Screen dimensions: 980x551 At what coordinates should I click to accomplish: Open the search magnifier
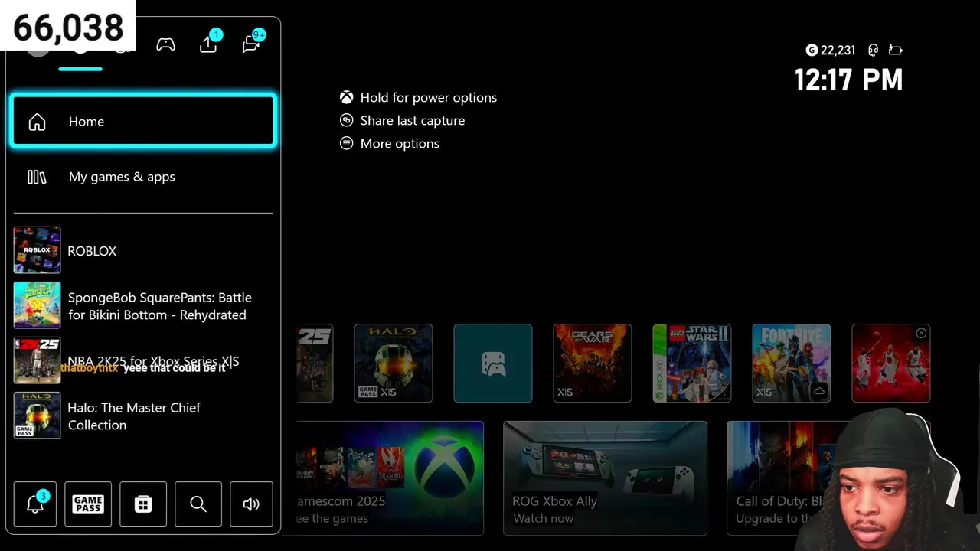pos(198,504)
